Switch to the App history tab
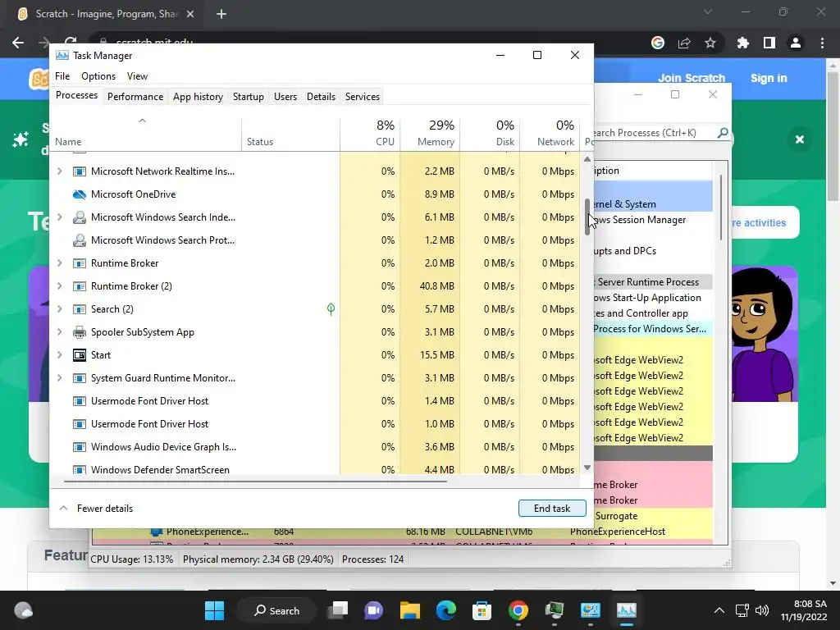This screenshot has height=630, width=840. 198,97
